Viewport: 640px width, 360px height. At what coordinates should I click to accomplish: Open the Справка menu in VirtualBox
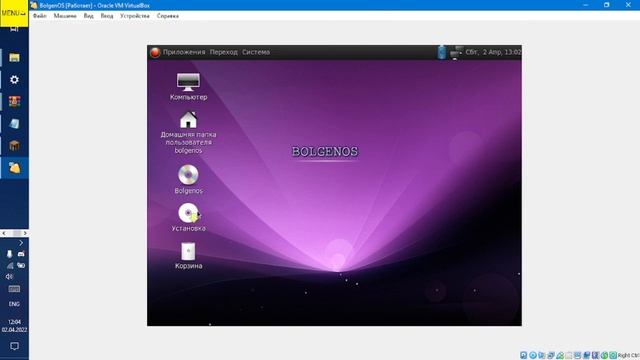[168, 16]
